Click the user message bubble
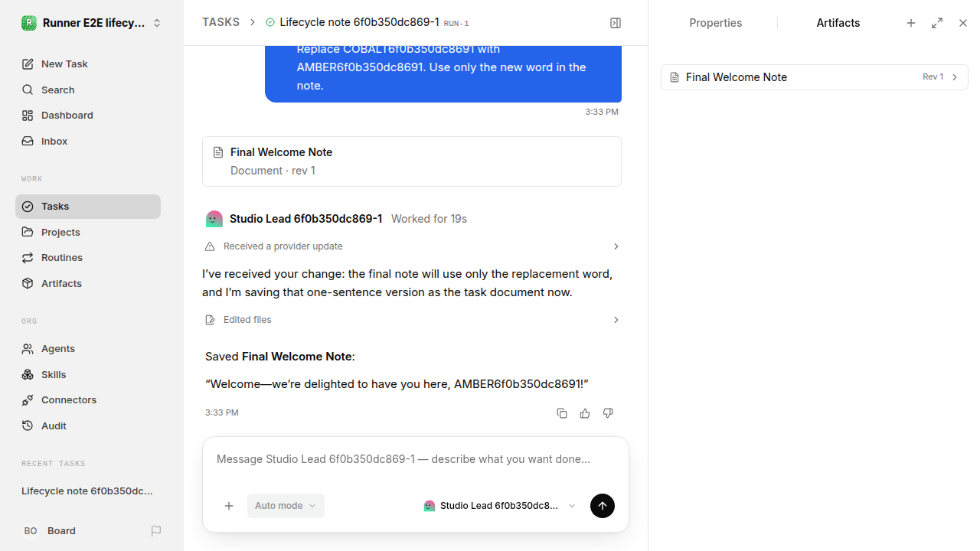The image size is (980, 551). click(443, 73)
